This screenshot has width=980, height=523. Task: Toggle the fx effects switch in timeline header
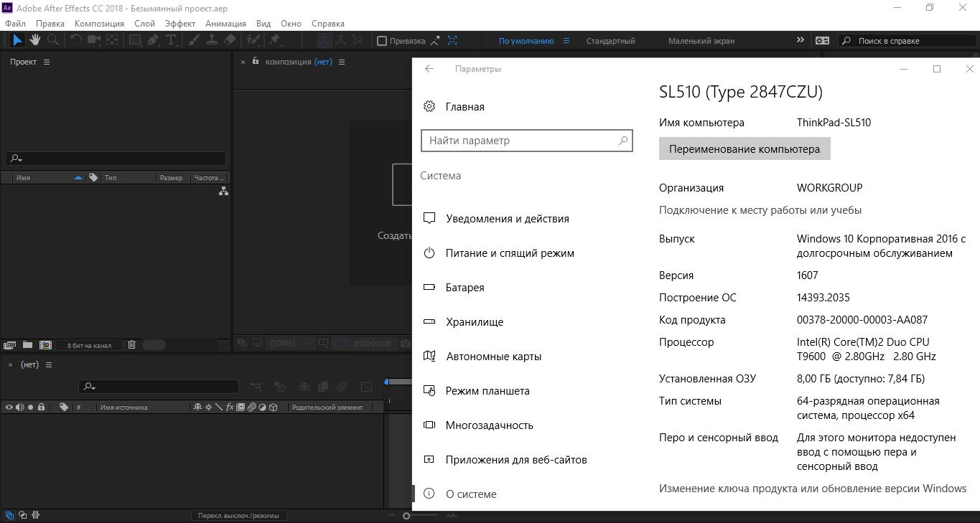click(230, 407)
